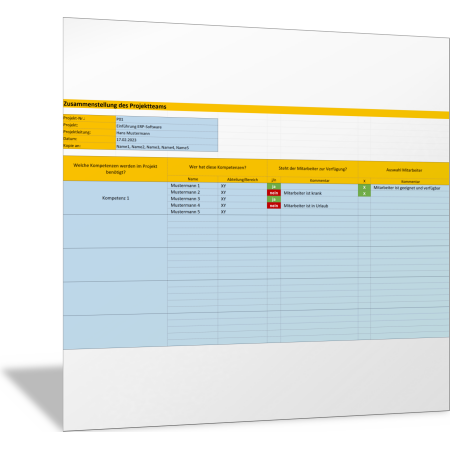Select the red 'nein' cell for Mustermann 2
Screen dimensions: 450x450
[274, 193]
